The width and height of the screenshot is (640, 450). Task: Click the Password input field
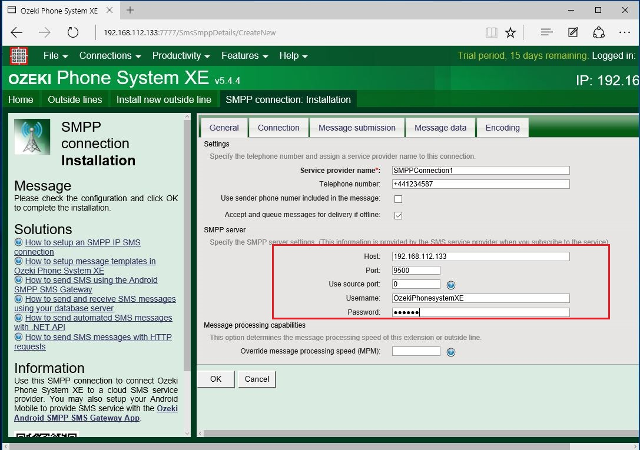point(480,312)
